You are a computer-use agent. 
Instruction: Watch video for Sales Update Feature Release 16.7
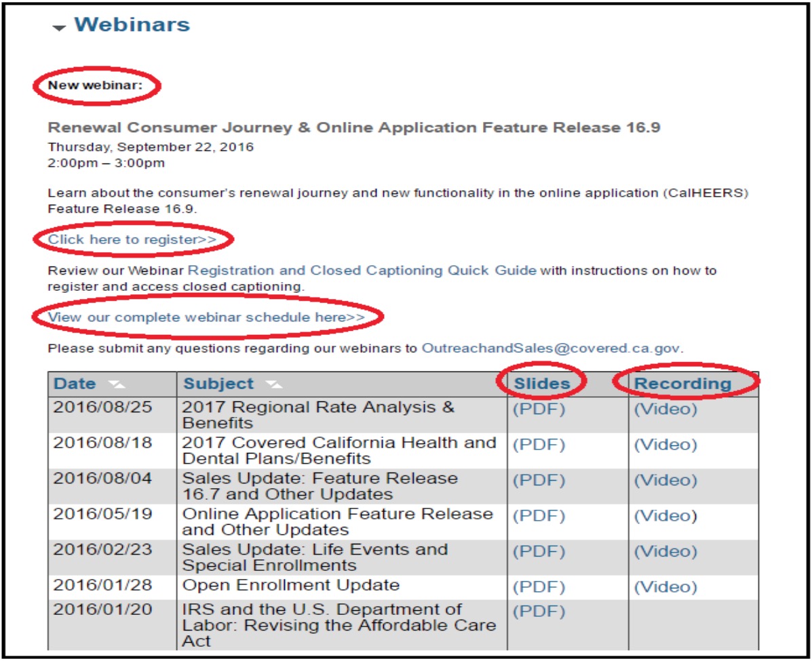(x=665, y=480)
